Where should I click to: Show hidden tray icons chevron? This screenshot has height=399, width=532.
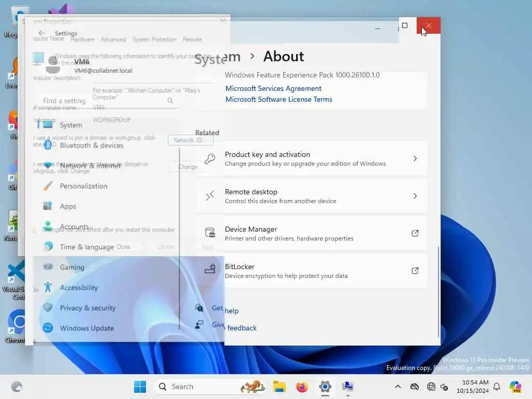click(398, 387)
